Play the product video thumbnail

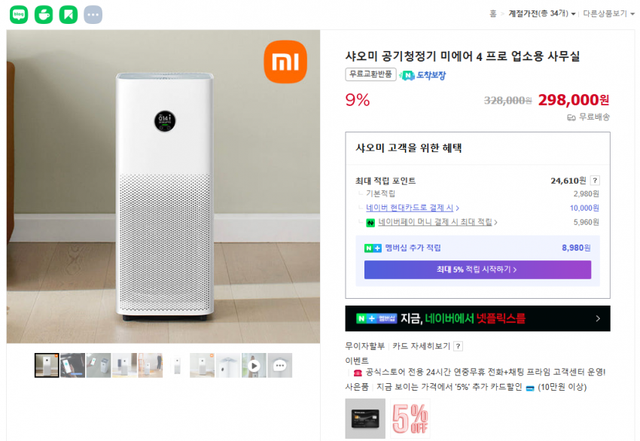pyautogui.click(x=254, y=366)
